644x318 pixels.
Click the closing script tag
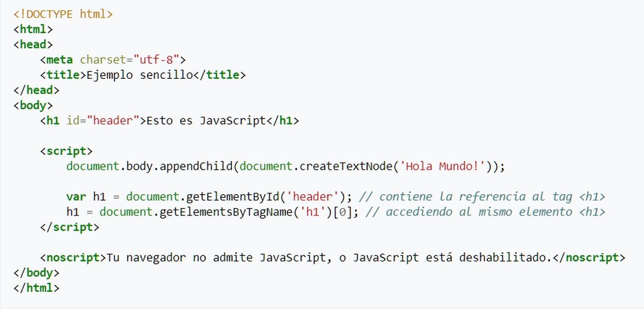coord(69,227)
